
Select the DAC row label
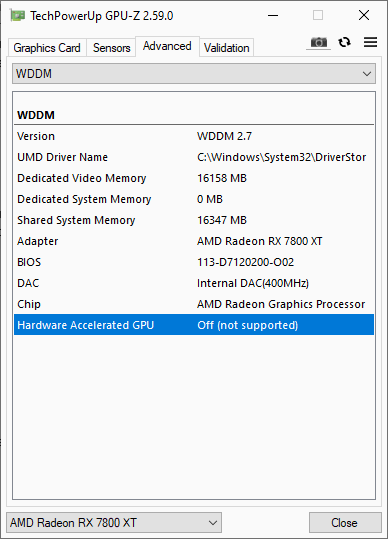click(28, 283)
